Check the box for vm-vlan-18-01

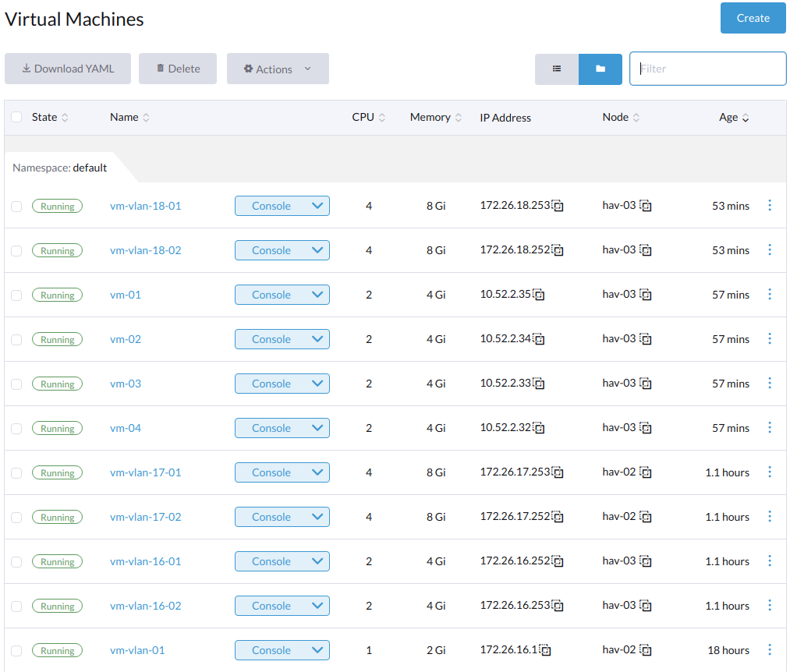pyautogui.click(x=16, y=207)
